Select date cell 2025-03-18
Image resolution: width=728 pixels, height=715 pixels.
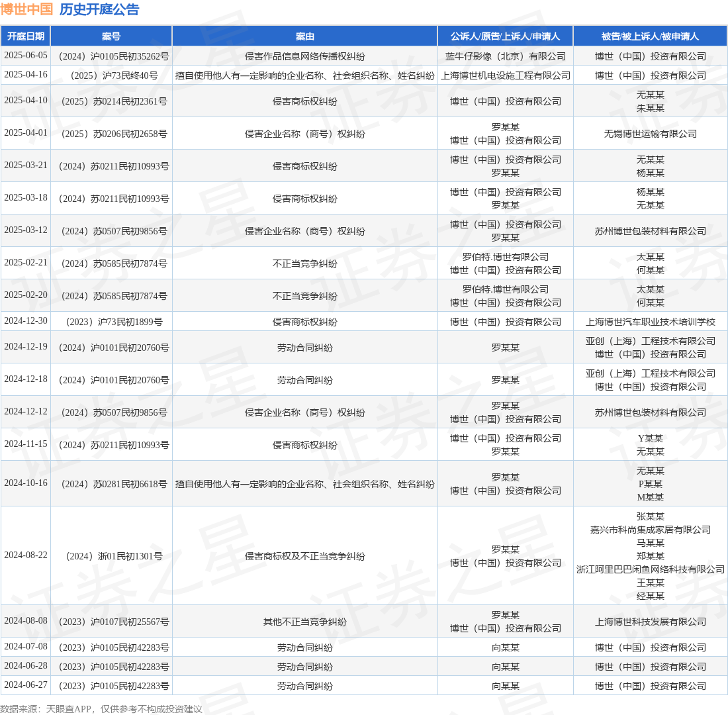(x=26, y=198)
